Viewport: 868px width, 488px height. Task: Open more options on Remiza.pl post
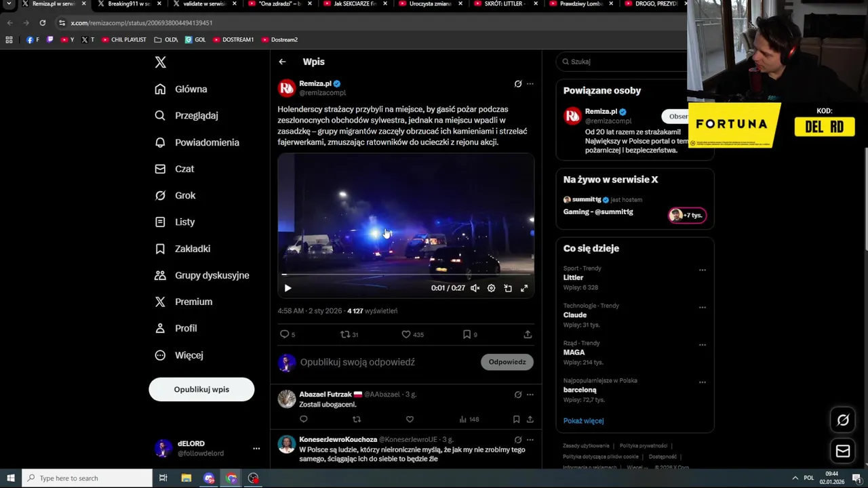pos(530,84)
